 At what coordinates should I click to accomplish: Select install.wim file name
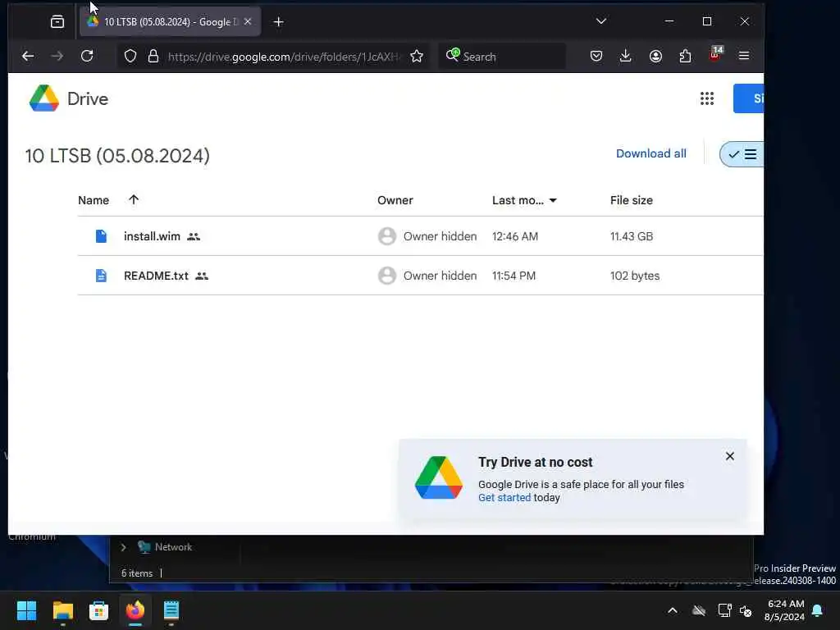pos(152,236)
